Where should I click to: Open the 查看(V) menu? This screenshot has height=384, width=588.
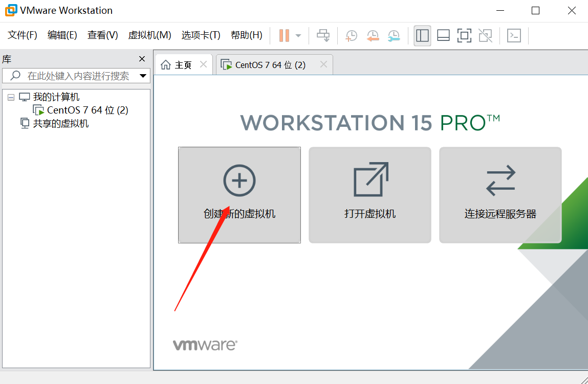point(102,35)
